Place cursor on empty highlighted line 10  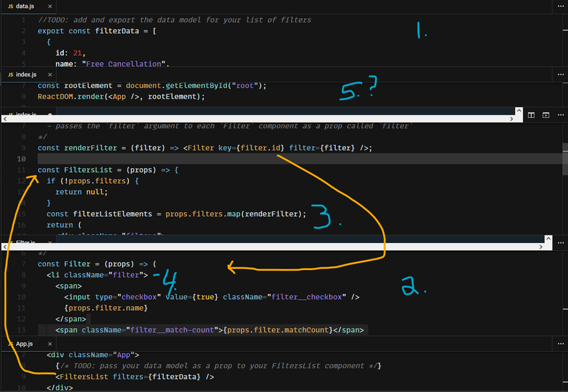pos(194,159)
